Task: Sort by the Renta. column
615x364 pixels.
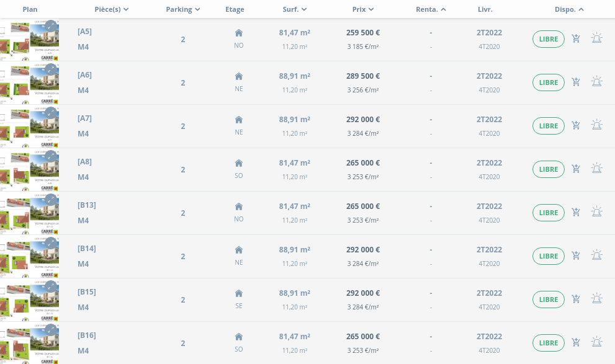Action: coord(431,9)
